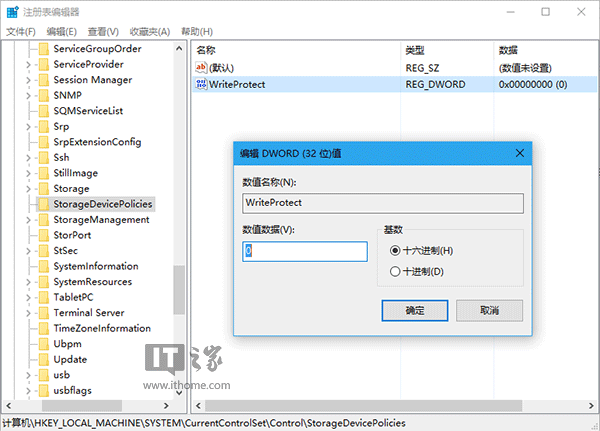
Task: Click the tree pane horizontal scrollbar thumb
Action: tap(82, 406)
